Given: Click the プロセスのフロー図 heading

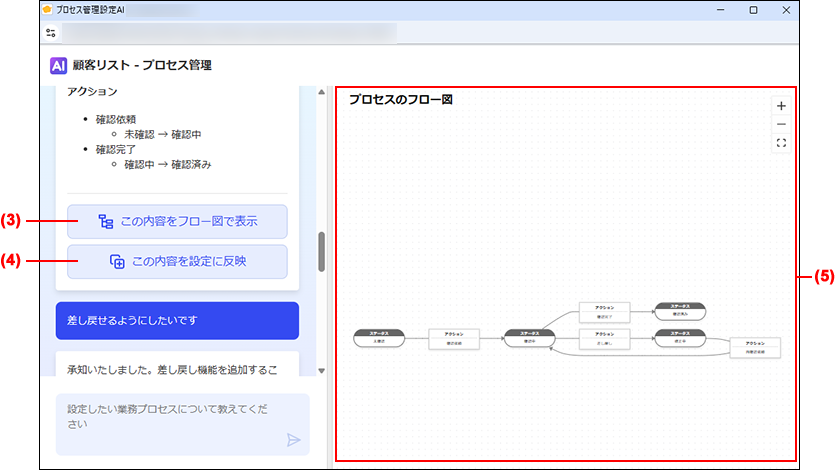Looking at the screenshot, I should pyautogui.click(x=401, y=100).
